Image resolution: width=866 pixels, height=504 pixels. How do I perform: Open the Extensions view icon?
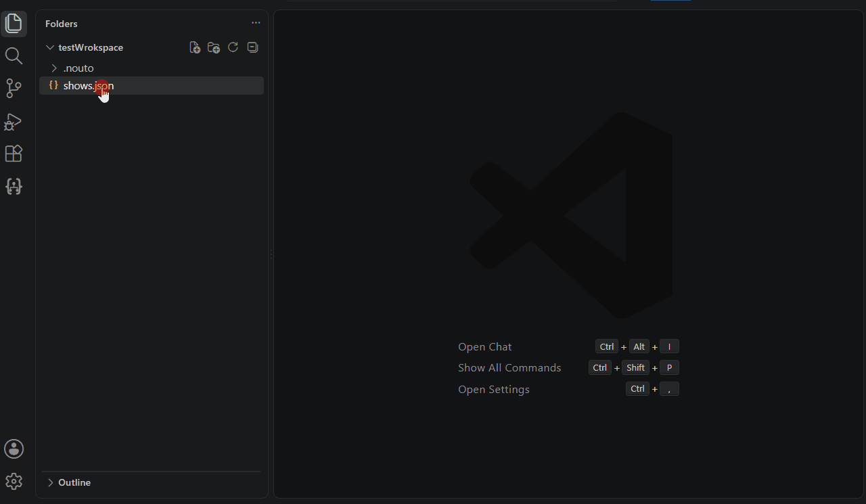(14, 154)
